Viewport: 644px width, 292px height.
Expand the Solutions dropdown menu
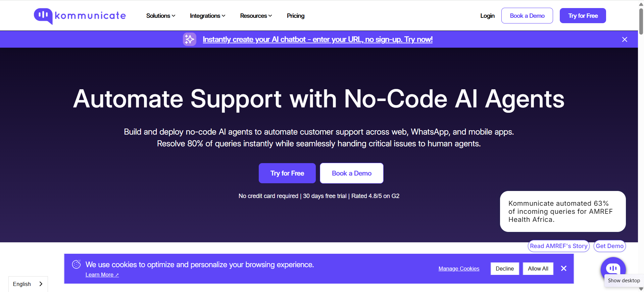coord(160,16)
